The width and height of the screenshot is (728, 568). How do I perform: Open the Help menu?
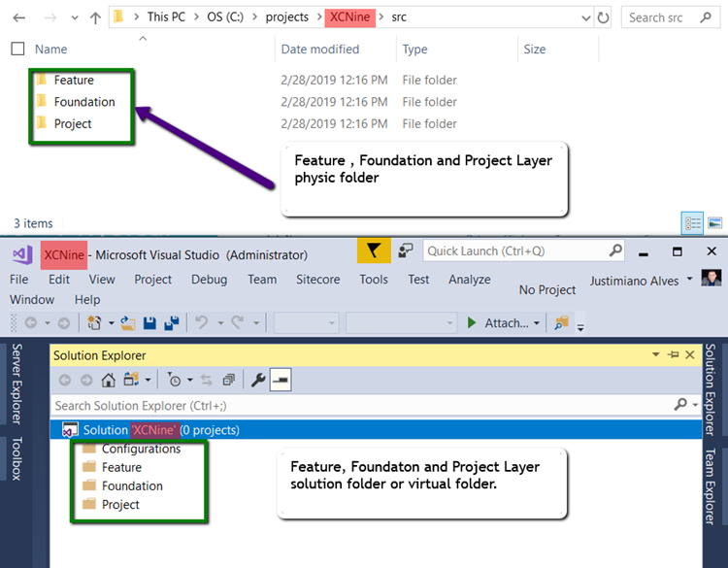(87, 300)
